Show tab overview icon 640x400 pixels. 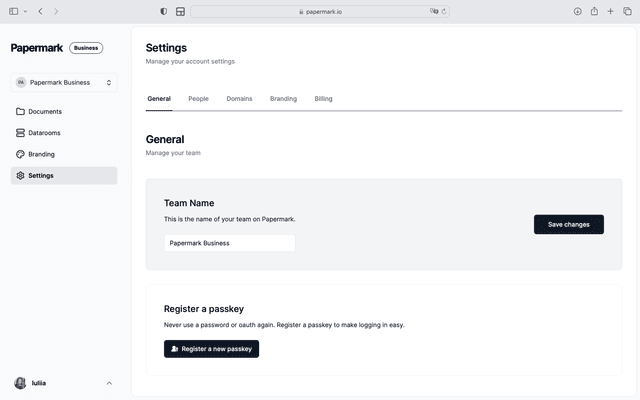[x=627, y=11]
